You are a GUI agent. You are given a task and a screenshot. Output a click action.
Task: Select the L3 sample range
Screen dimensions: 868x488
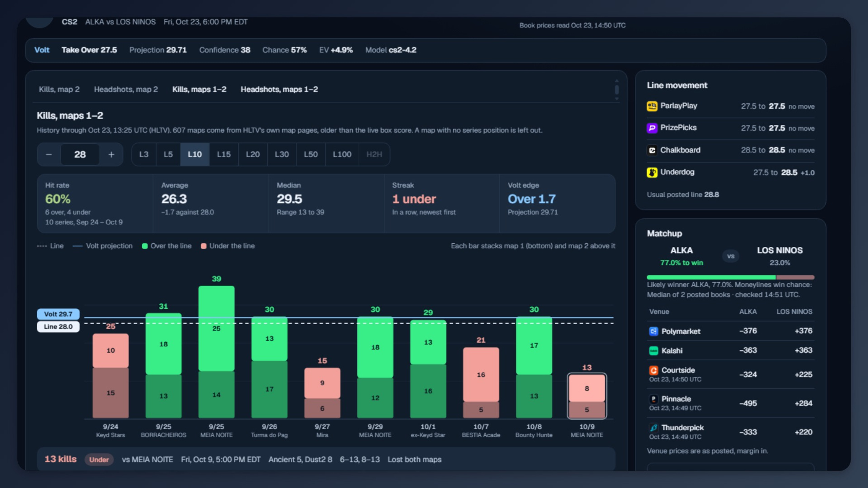point(144,155)
